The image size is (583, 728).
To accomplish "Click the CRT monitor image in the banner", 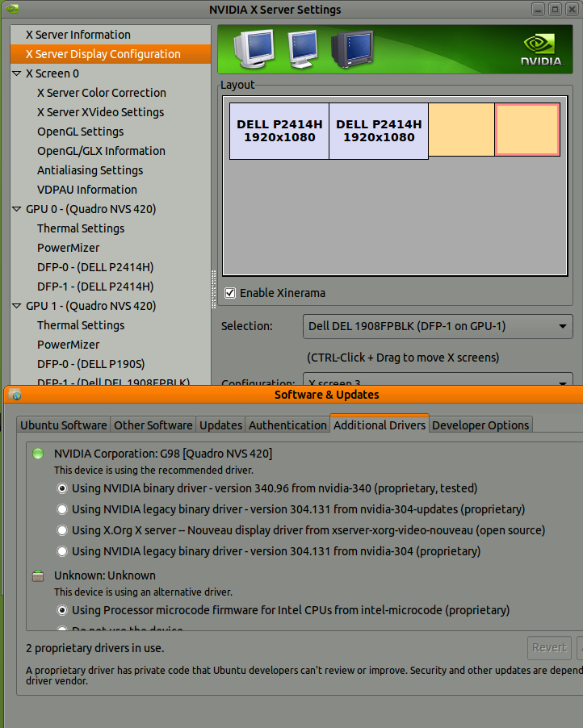I will pos(254,48).
